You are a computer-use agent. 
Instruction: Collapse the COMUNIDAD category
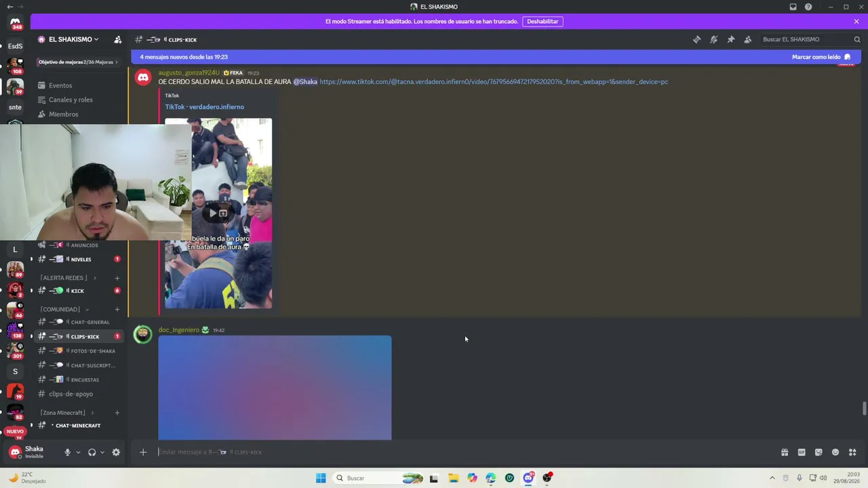coord(64,309)
